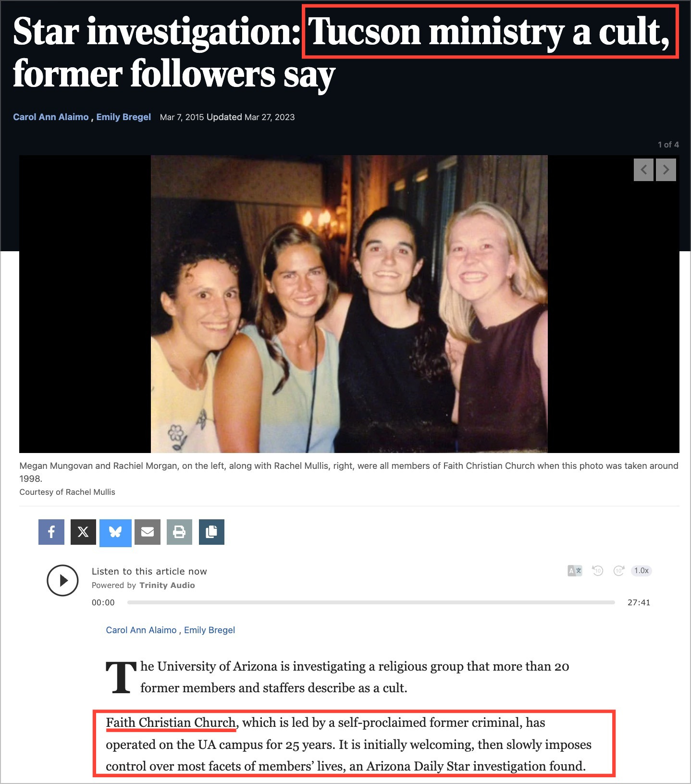
Task: Share article on X
Action: [83, 532]
